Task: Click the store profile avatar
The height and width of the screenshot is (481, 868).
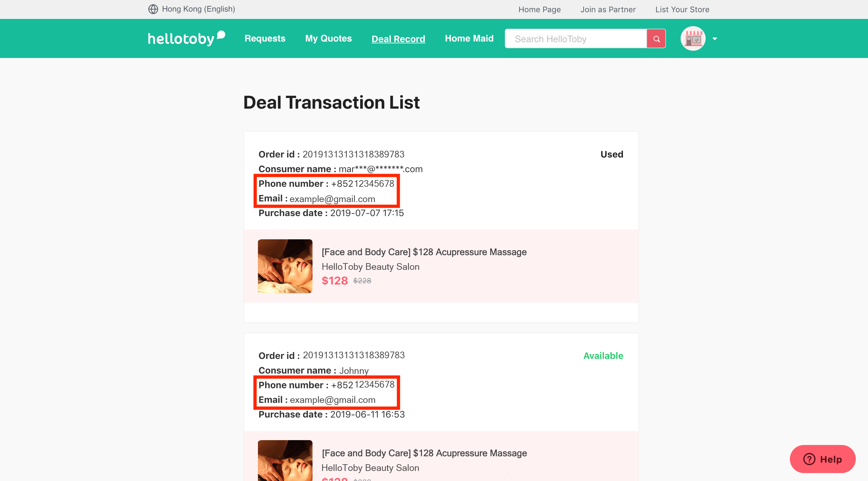Action: pos(693,39)
